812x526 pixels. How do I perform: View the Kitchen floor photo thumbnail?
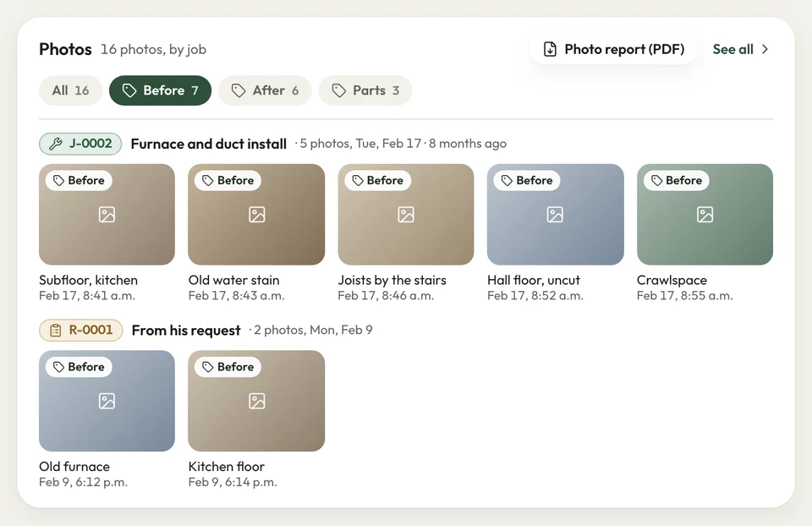pos(256,401)
